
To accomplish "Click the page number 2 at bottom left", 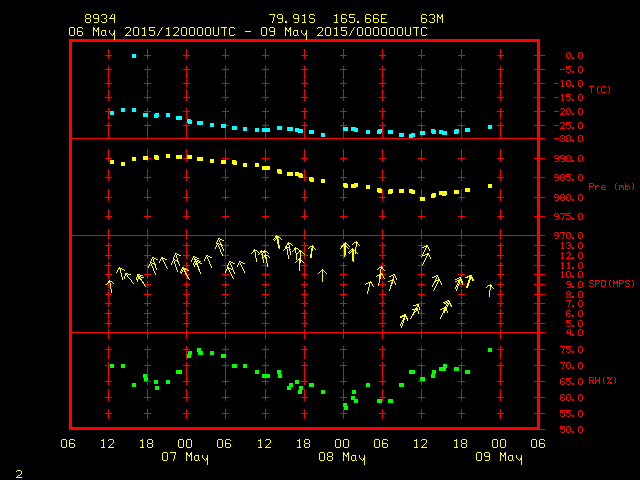I will tap(19, 474).
